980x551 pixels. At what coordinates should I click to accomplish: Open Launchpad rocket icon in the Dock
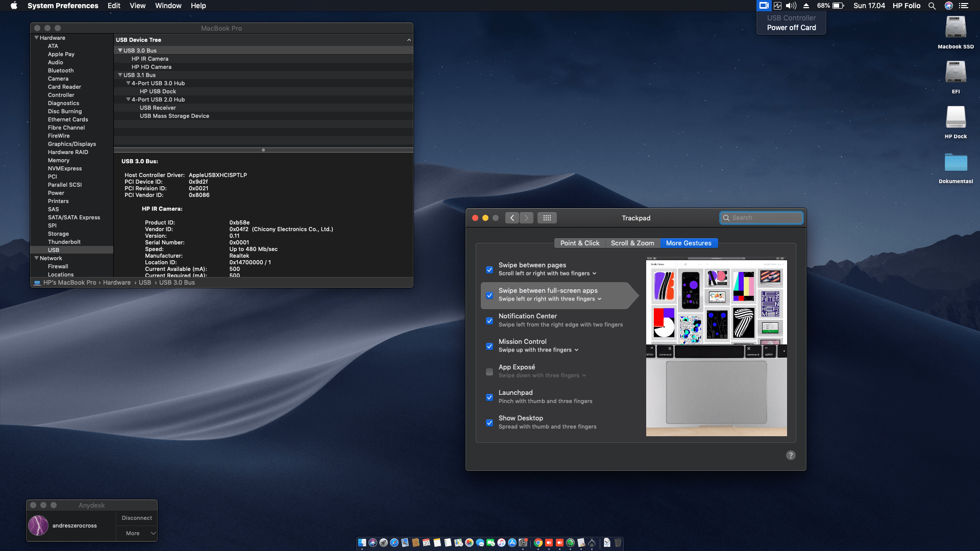click(383, 543)
